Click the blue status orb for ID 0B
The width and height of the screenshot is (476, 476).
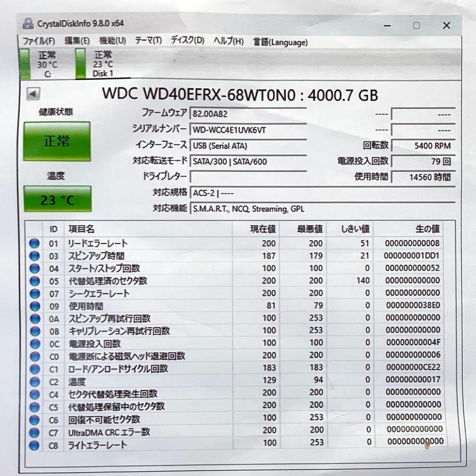pos(35,331)
